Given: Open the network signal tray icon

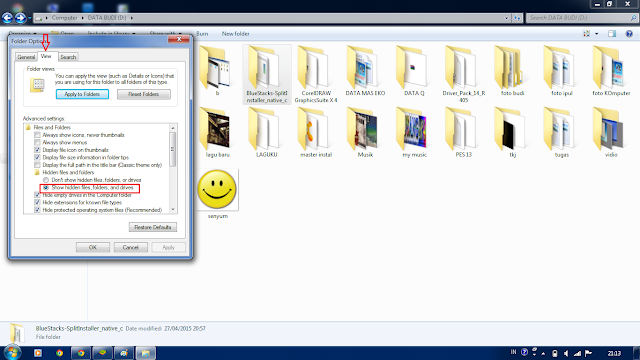Looking at the screenshot, I should pyautogui.click(x=577, y=353).
